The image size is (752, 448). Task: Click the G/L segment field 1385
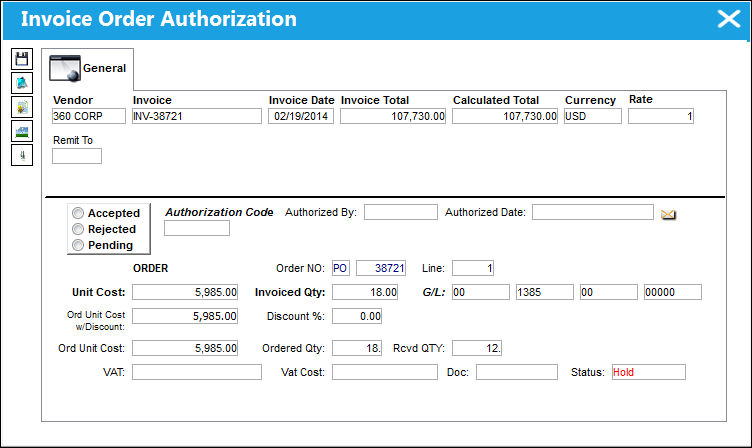click(x=545, y=292)
